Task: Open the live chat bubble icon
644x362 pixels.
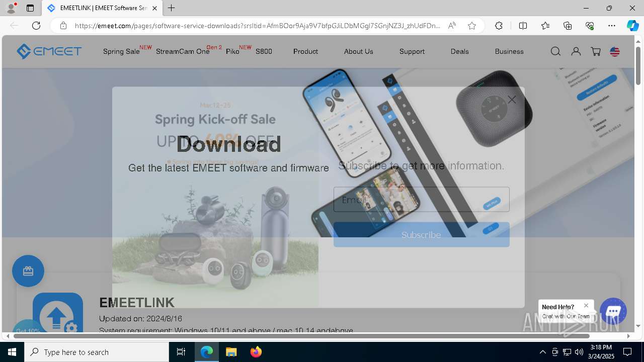Action: click(x=613, y=311)
